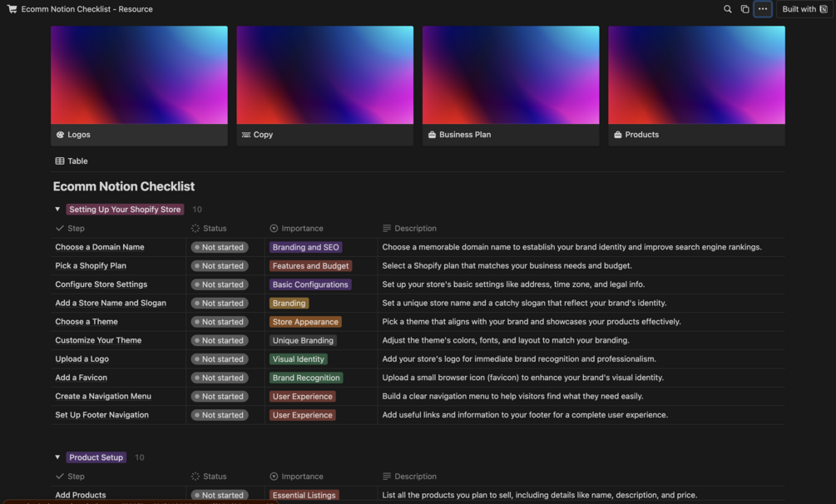
Task: Open the Copy gallery card thumbnail
Action: (x=324, y=75)
